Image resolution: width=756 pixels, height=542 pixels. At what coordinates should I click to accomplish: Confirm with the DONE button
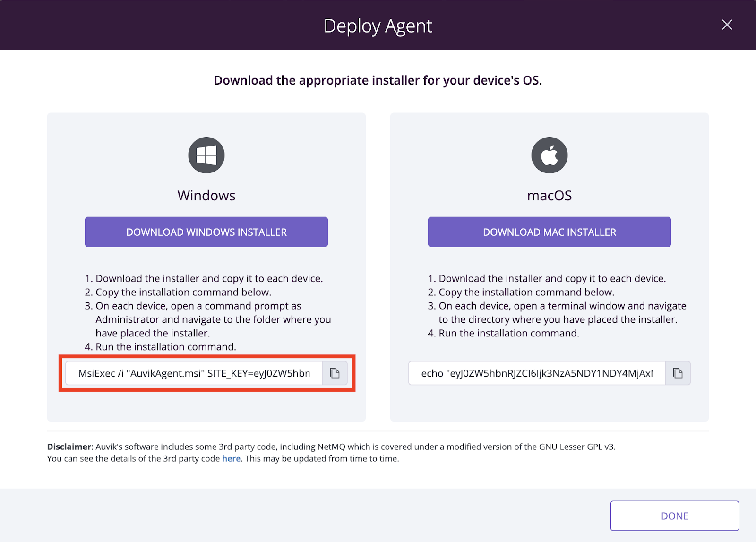(675, 516)
